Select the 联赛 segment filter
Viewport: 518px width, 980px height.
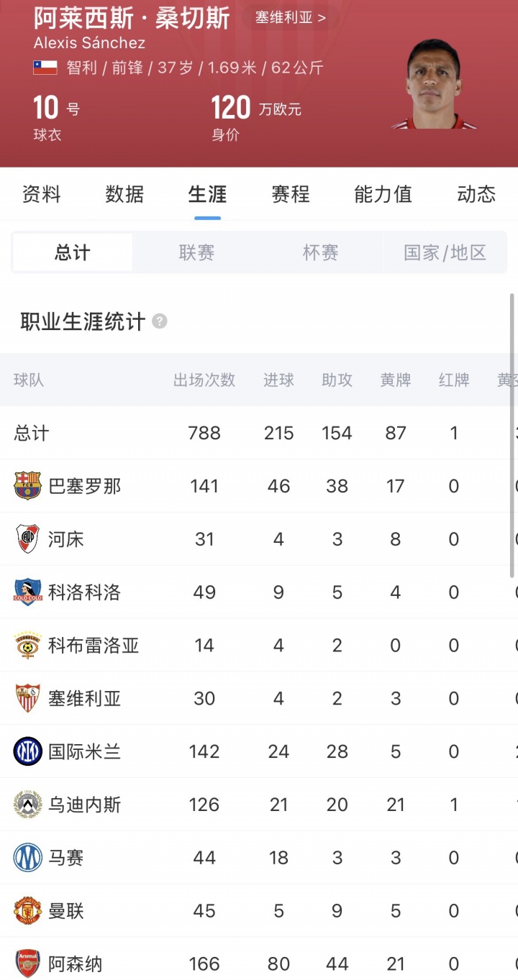[x=196, y=252]
